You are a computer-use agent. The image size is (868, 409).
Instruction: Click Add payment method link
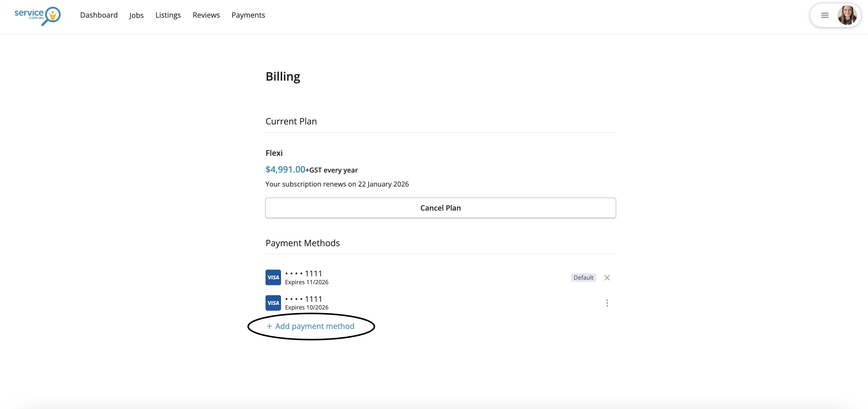point(314,326)
